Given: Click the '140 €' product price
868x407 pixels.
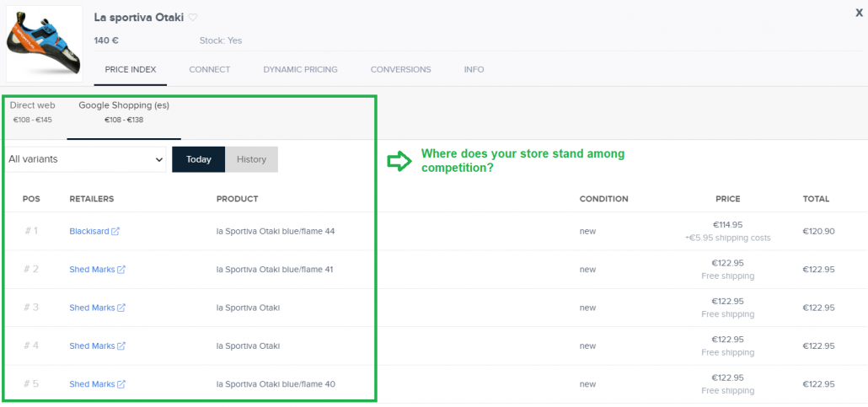Looking at the screenshot, I should 106,40.
